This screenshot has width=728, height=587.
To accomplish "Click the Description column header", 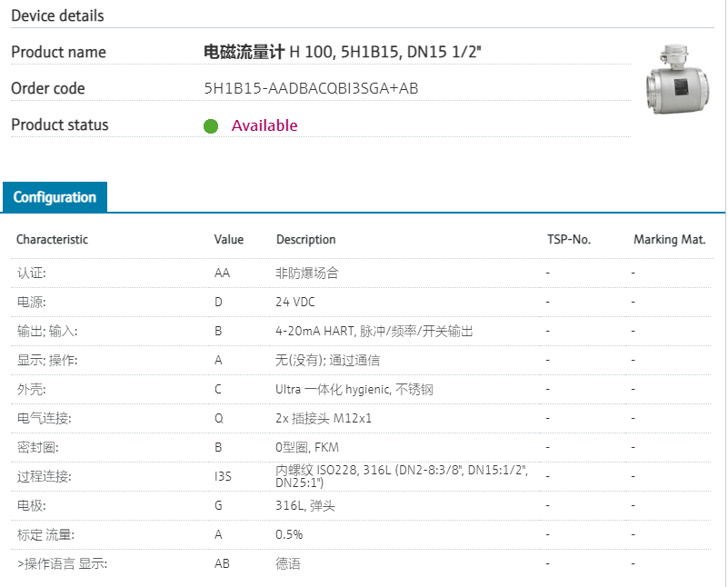I will [305, 240].
